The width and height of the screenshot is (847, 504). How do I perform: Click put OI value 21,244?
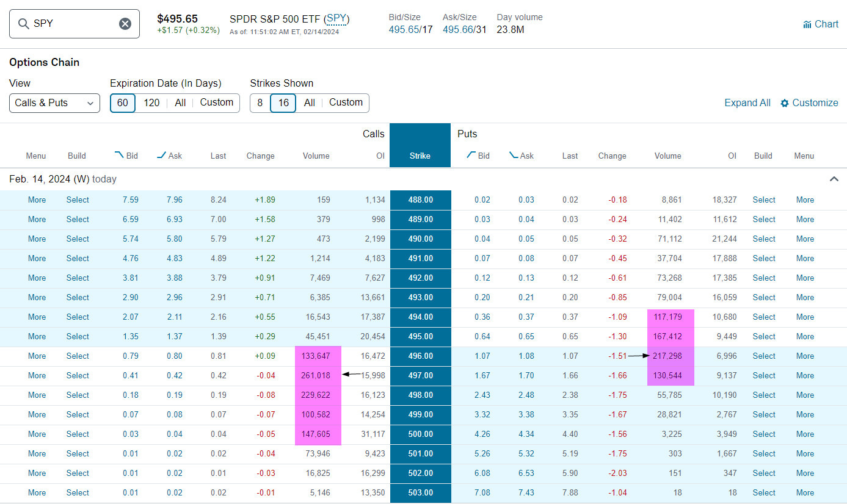click(x=724, y=239)
